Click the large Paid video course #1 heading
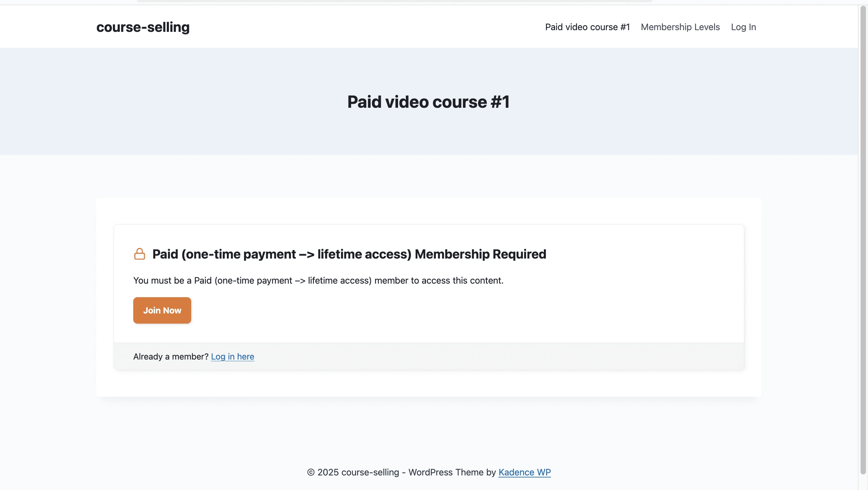Image resolution: width=868 pixels, height=490 pixels. 429,102
